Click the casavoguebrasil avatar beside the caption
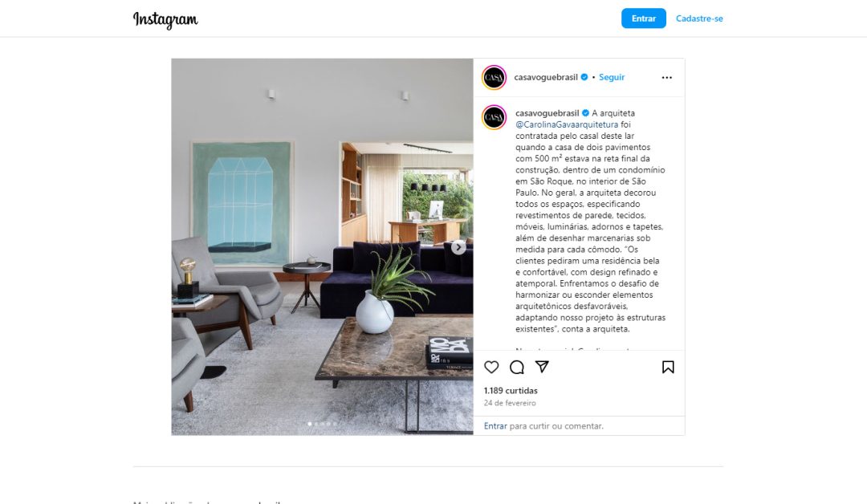 tap(494, 117)
